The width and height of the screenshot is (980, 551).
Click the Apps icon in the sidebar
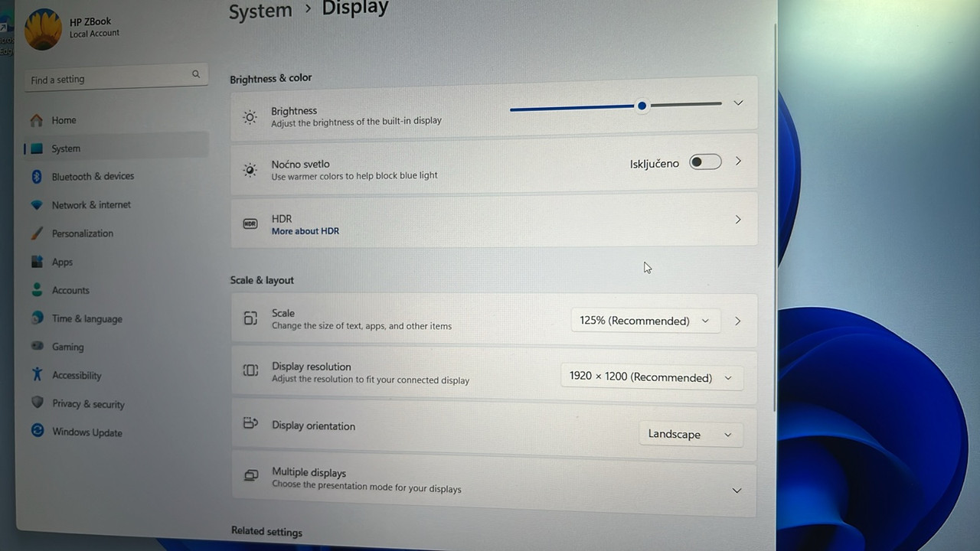[x=37, y=262]
